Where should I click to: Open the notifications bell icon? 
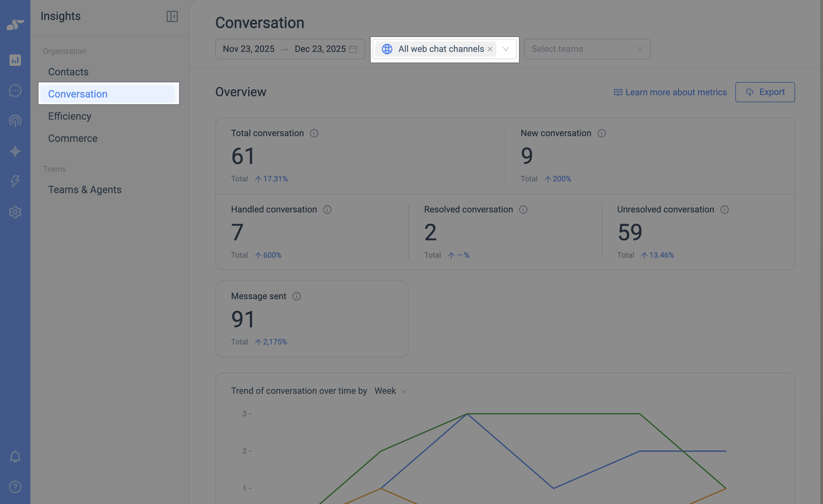[x=15, y=456]
